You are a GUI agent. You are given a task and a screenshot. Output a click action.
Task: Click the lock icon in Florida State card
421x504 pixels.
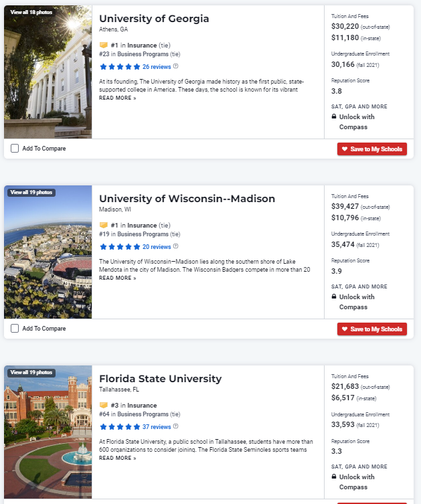pos(334,477)
